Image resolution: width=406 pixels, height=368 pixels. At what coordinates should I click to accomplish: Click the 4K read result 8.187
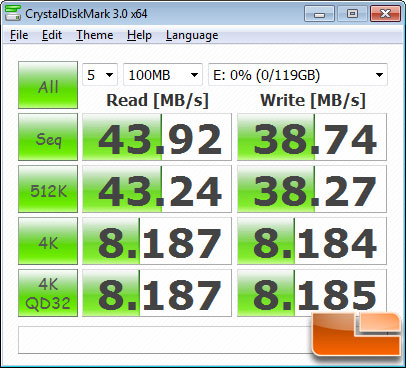(157, 241)
